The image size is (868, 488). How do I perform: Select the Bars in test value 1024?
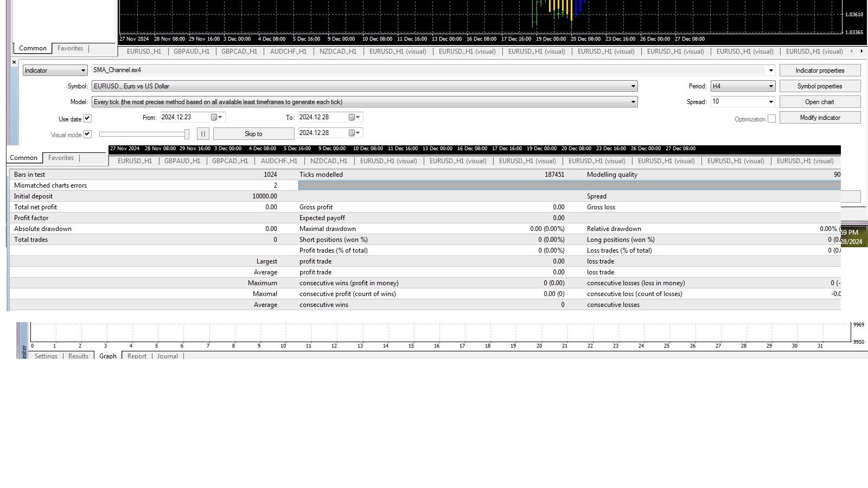(270, 175)
